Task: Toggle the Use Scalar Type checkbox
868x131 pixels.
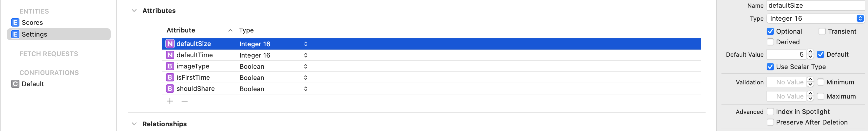Action: click(770, 67)
